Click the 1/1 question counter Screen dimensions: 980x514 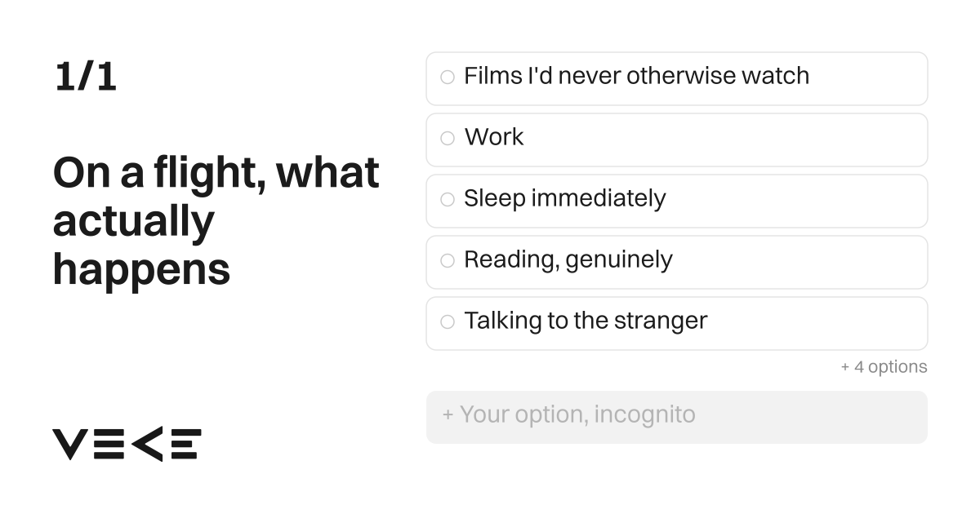click(x=86, y=77)
